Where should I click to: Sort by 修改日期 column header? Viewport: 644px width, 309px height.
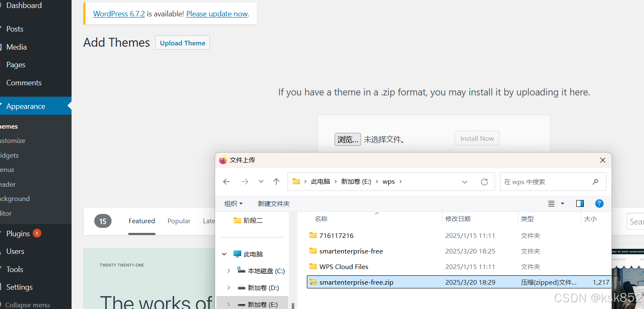click(458, 219)
